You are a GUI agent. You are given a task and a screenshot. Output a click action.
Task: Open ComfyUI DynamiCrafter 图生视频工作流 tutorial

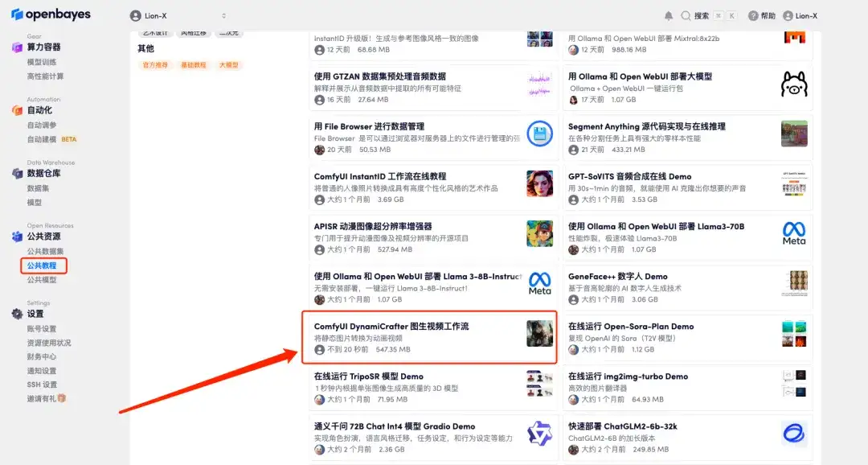pyautogui.click(x=391, y=327)
